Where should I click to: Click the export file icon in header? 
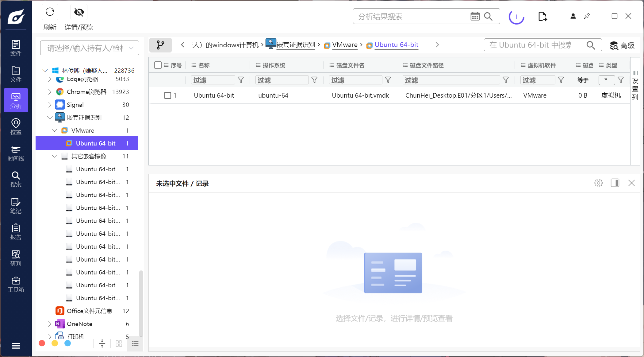[542, 17]
